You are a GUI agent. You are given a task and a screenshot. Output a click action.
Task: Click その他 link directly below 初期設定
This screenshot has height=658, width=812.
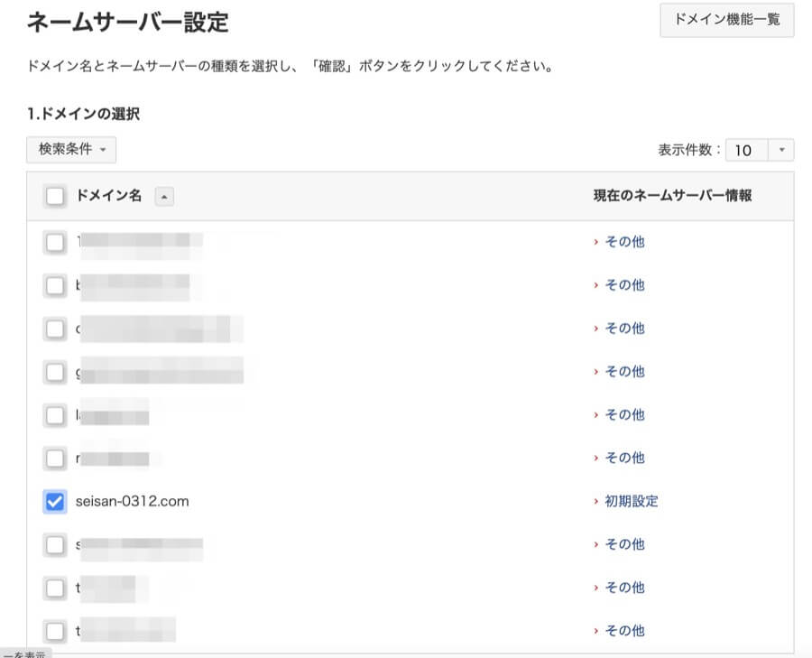tap(624, 544)
